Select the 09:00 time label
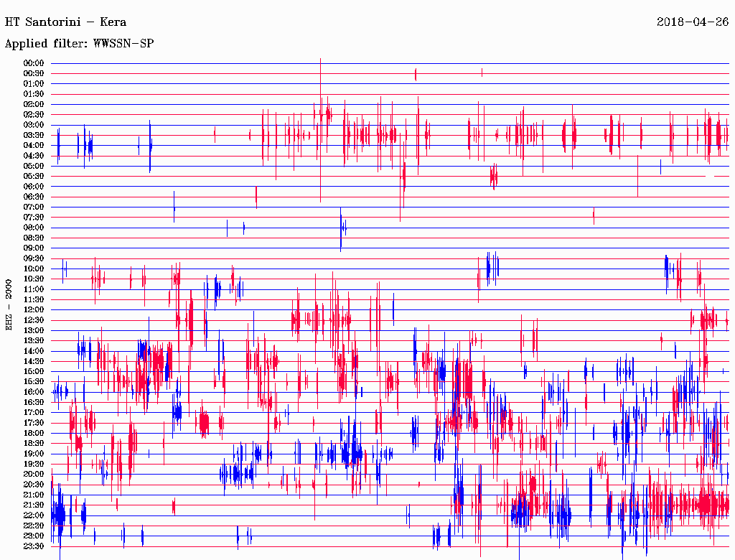 coord(34,248)
